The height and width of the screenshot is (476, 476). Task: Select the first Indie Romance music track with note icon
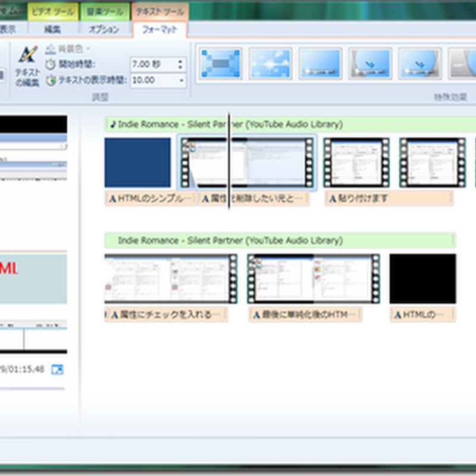[290, 124]
